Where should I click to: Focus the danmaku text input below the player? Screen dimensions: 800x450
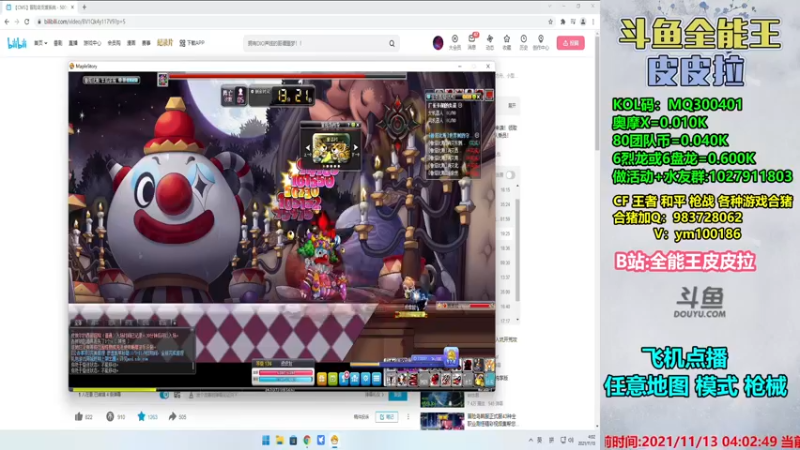[276, 395]
